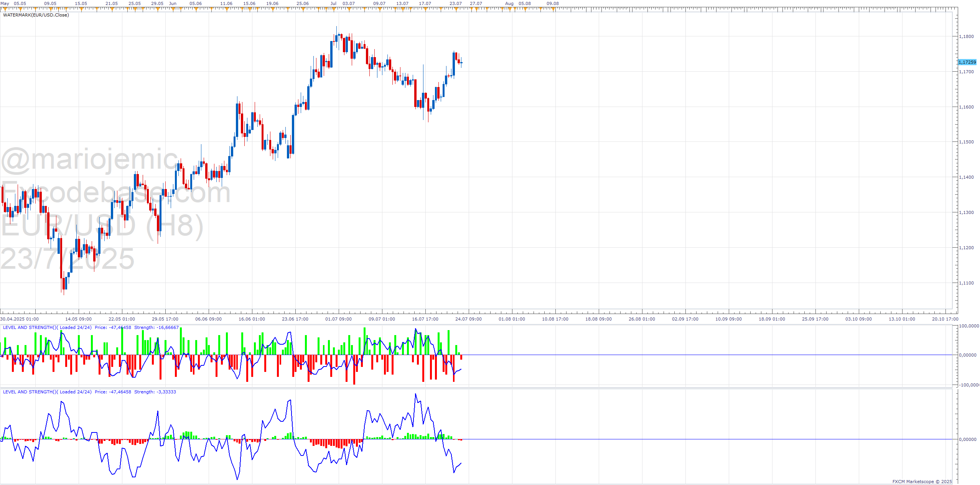Click the 1,1500 price axis label
The width and height of the screenshot is (980, 485).
(966, 142)
